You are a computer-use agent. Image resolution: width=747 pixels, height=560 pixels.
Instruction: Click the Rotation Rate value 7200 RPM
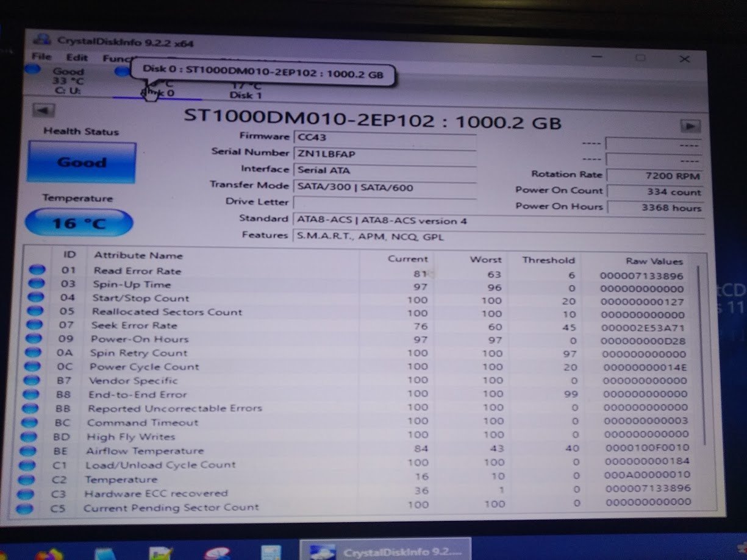click(656, 175)
